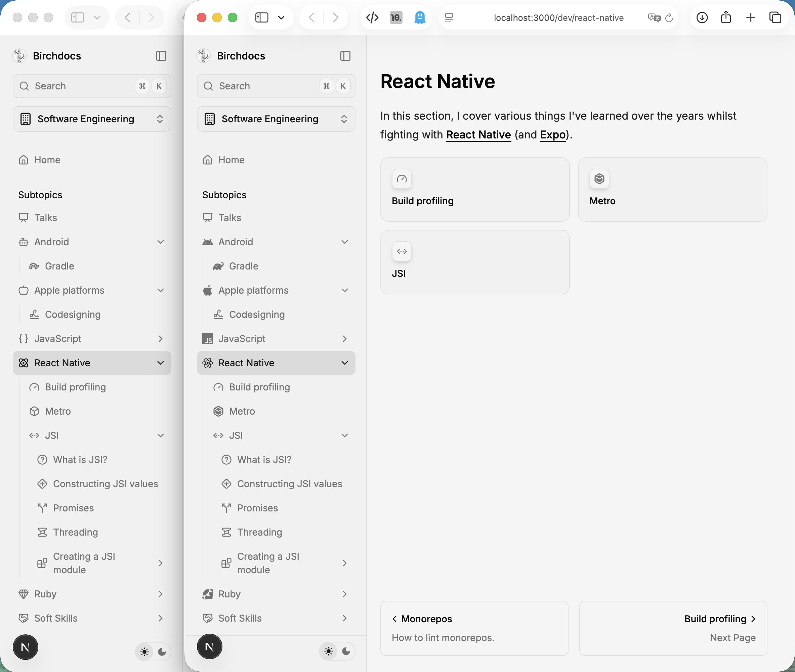The height and width of the screenshot is (672, 795).
Task: Show the Safari tab overview
Action: coord(775,17)
